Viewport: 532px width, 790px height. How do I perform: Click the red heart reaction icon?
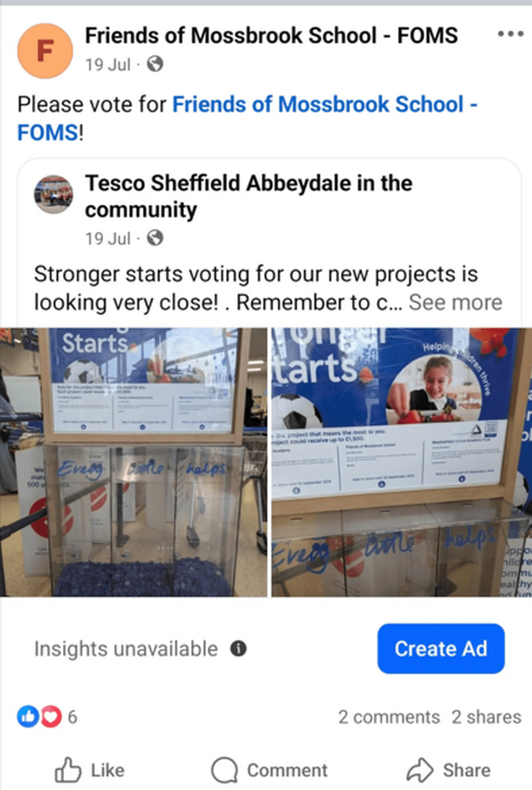click(x=51, y=717)
